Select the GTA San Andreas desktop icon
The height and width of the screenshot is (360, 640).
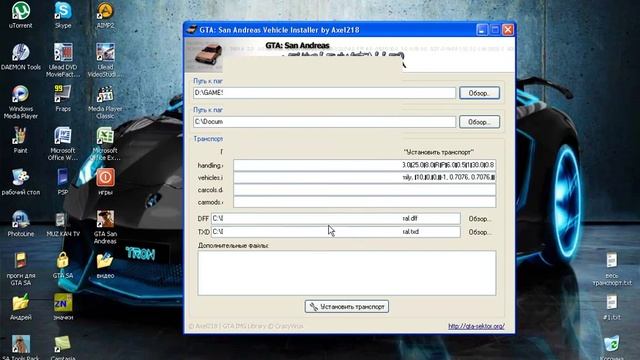105,227
